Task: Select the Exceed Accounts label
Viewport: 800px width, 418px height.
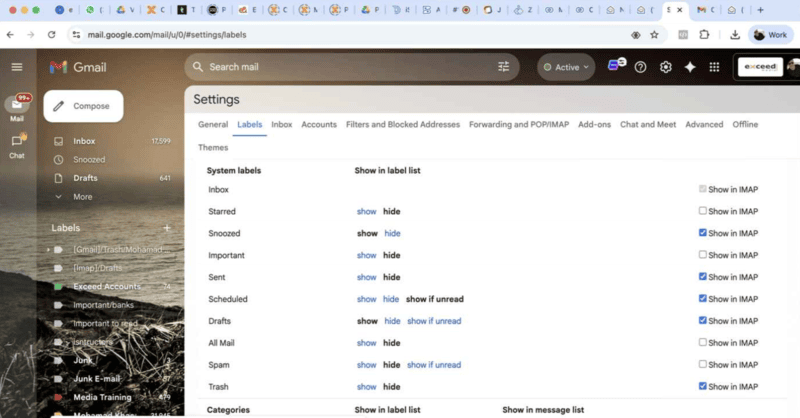Action: point(106,286)
